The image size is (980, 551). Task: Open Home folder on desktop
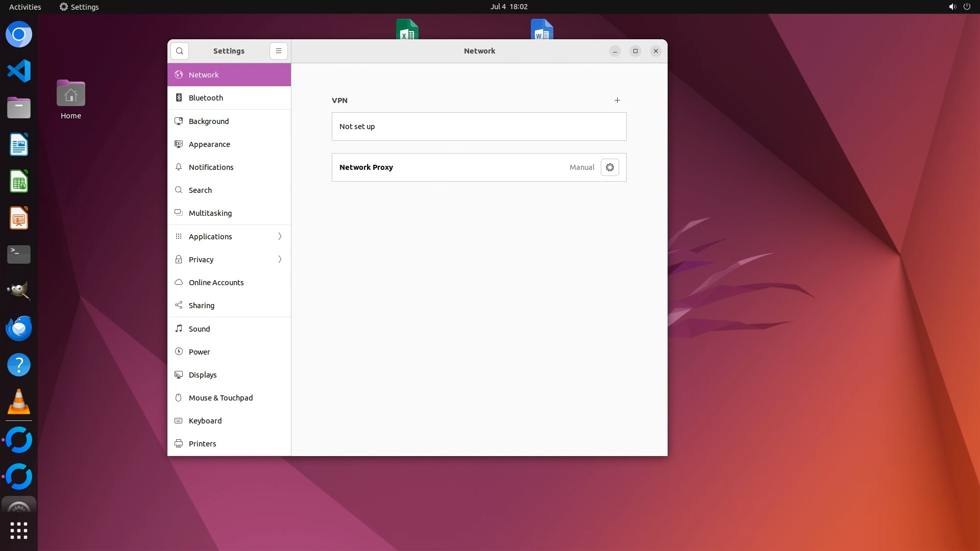pos(71,99)
